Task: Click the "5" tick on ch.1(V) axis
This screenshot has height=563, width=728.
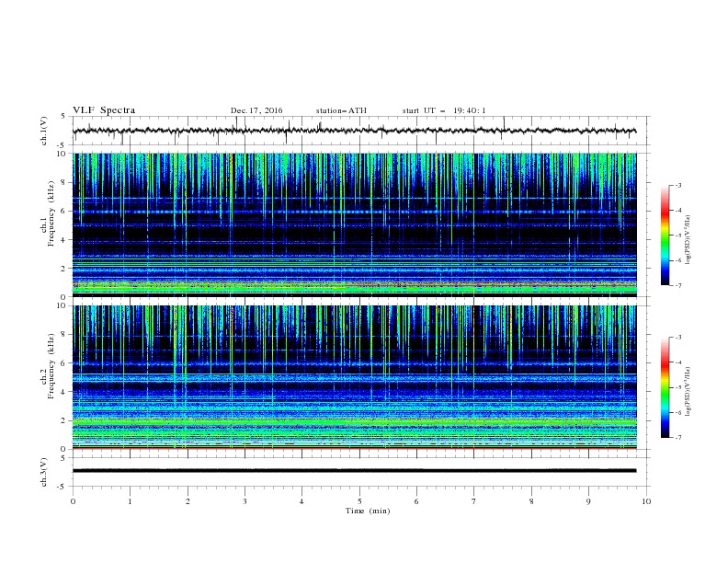Action: tap(63, 116)
